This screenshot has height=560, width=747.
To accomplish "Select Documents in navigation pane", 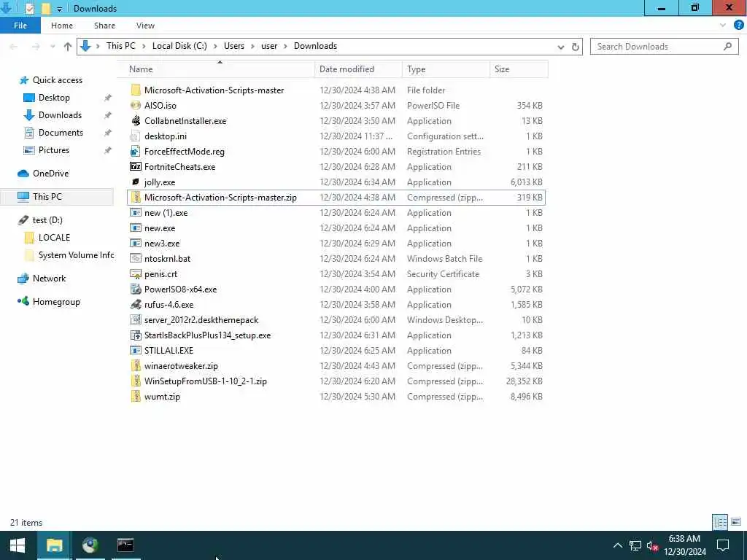I will click(61, 133).
